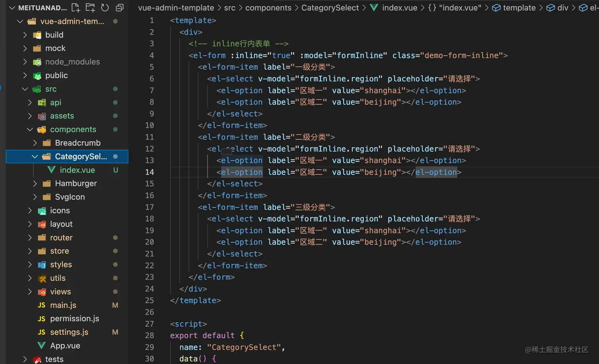The width and height of the screenshot is (599, 364).
Task: Expand the build folder chevron
Action: (x=25, y=35)
